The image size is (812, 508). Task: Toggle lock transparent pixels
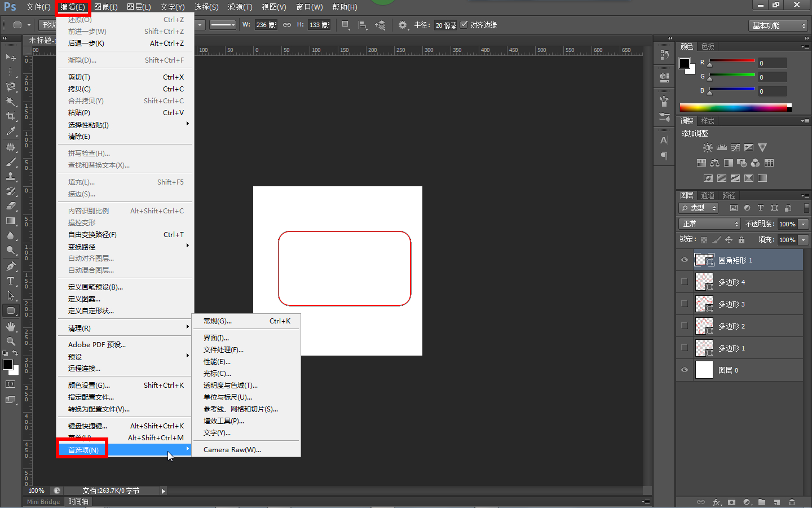[704, 240]
